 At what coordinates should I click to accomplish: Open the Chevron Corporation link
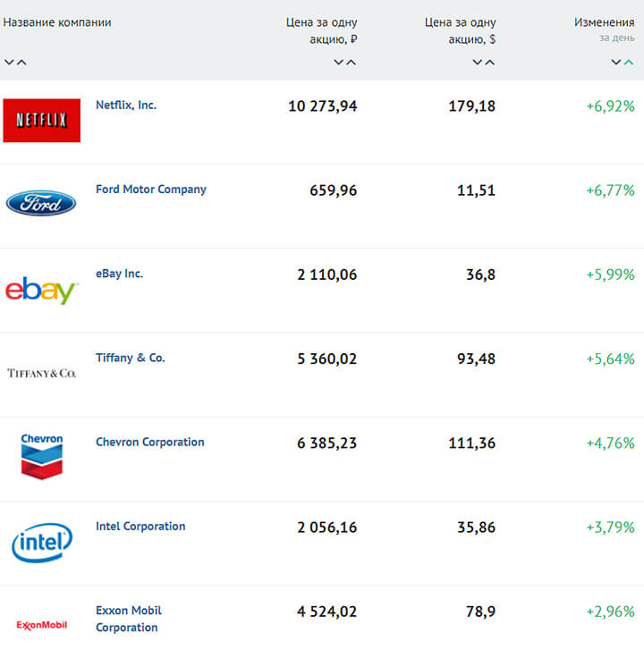pyautogui.click(x=150, y=442)
